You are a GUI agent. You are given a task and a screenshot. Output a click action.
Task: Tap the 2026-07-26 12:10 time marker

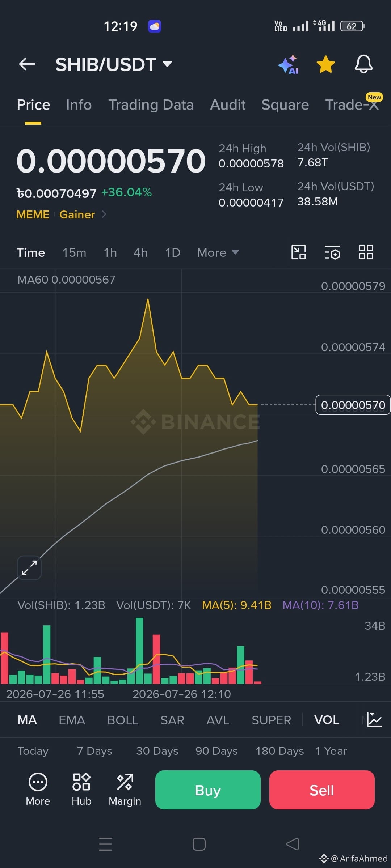click(181, 694)
